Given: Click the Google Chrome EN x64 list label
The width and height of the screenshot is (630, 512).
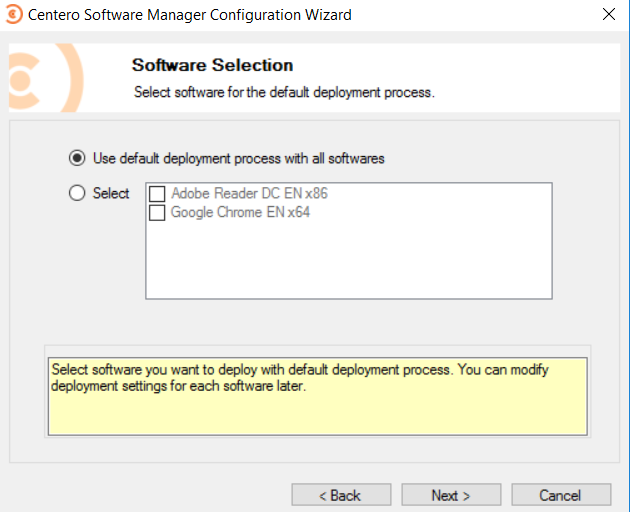Looking at the screenshot, I should pos(240,212).
